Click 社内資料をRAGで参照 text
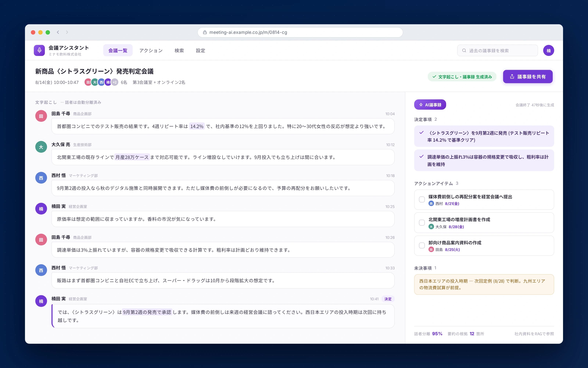The width and height of the screenshot is (588, 368). tap(534, 334)
